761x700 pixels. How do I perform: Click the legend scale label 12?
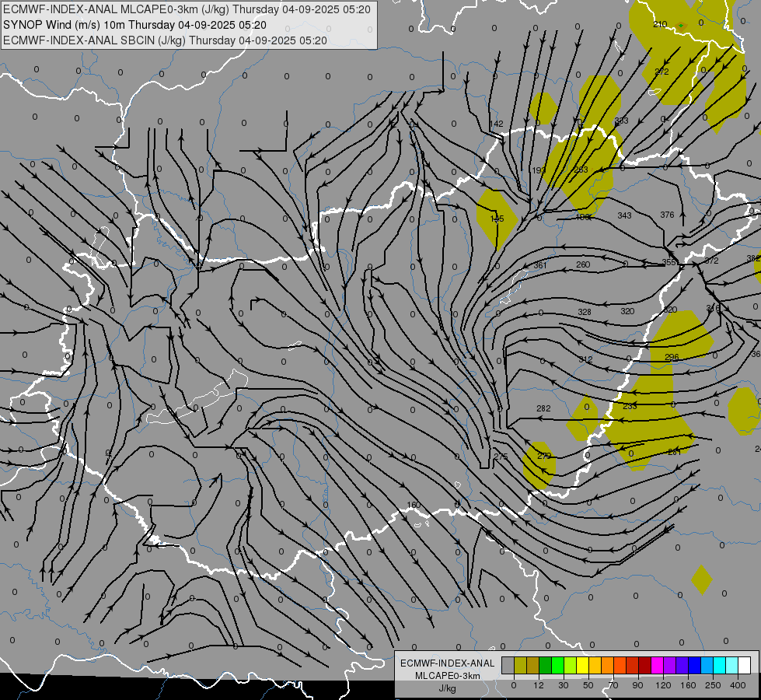pos(539,685)
